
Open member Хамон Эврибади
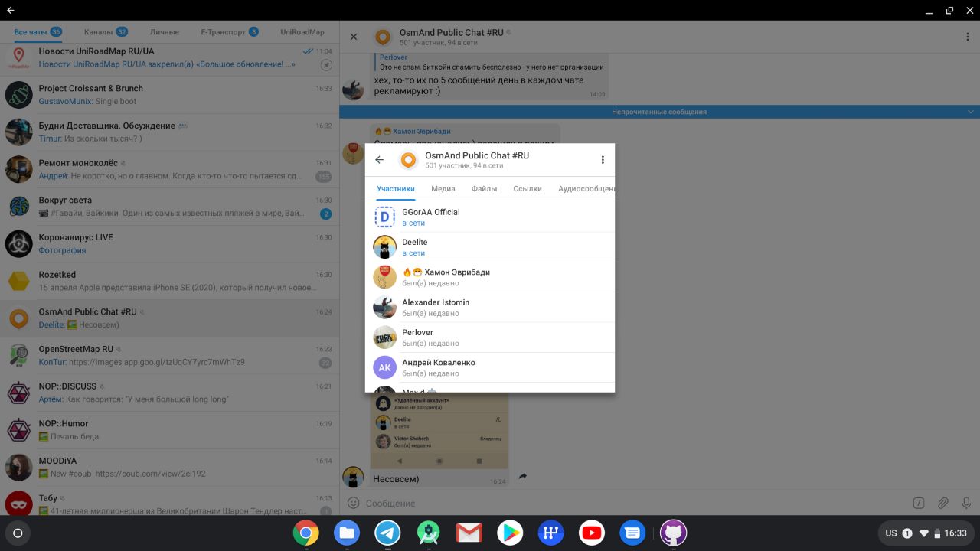pos(490,277)
